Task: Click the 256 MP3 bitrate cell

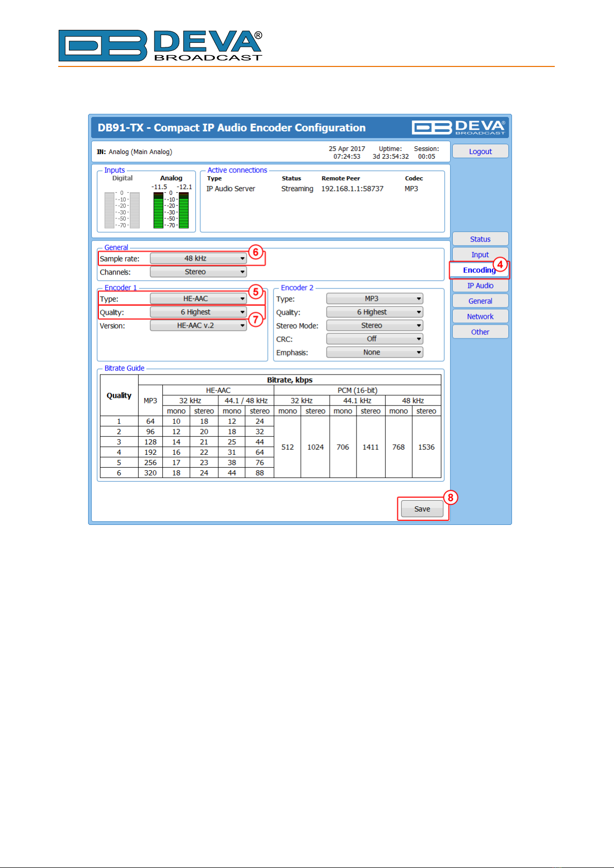Action: [150, 463]
